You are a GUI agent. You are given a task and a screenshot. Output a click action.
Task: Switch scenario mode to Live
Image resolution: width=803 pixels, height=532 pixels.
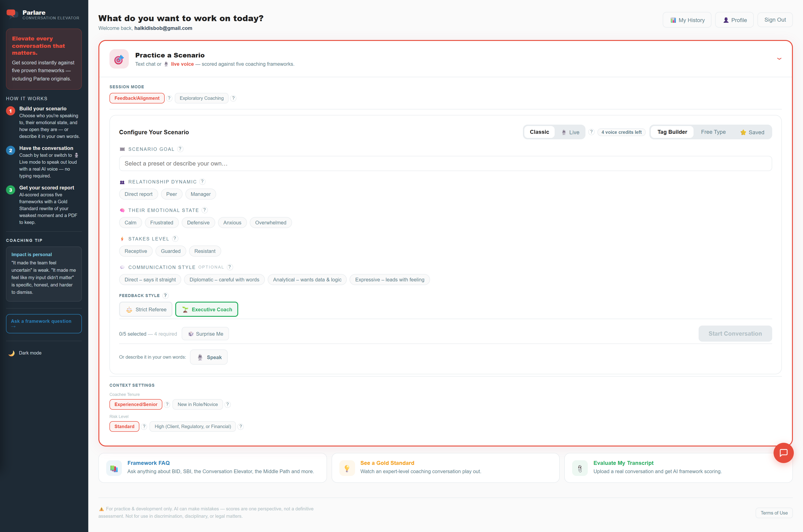571,132
